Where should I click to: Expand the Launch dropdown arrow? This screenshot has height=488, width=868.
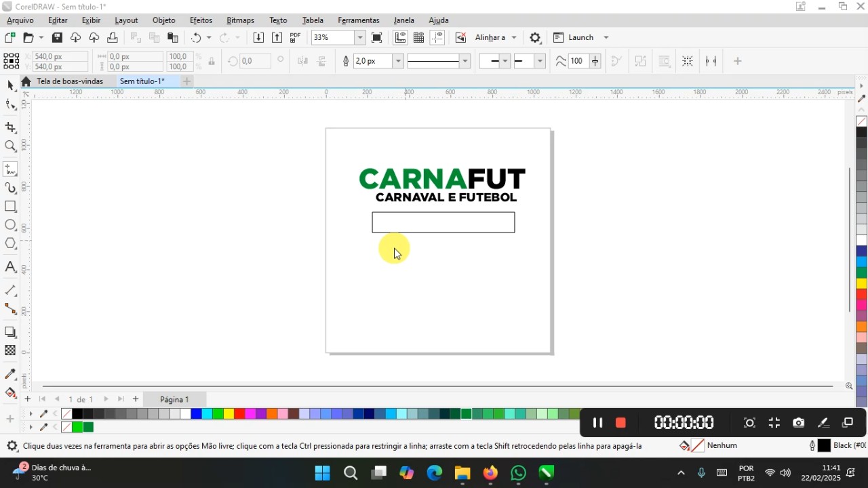[x=606, y=38]
